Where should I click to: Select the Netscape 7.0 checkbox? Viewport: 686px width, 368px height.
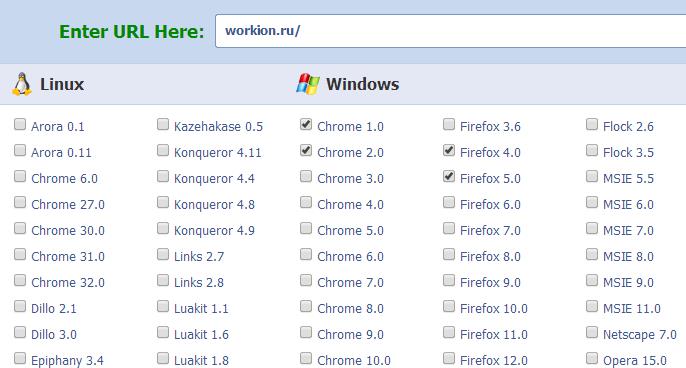point(592,333)
